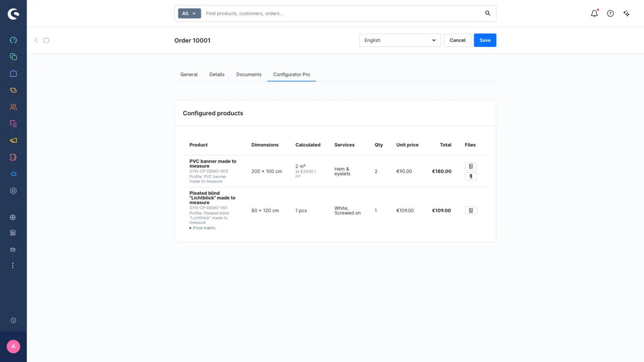Open the pink Content icon in sidebar
Viewport: 644px width, 362px height.
tap(13, 124)
